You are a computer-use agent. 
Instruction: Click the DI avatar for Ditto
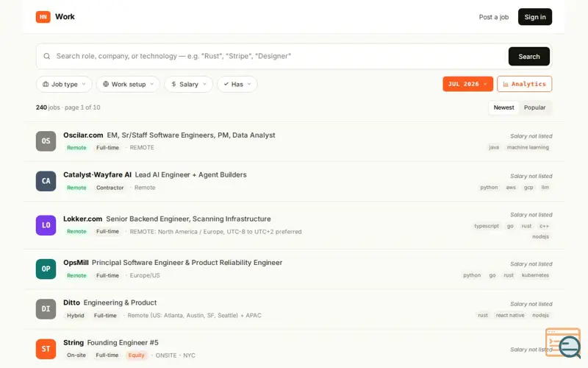[x=46, y=308]
